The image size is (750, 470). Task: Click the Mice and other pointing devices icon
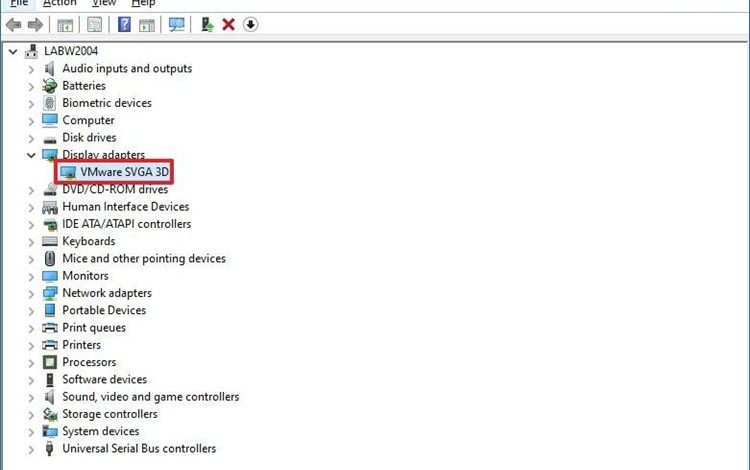pos(49,259)
